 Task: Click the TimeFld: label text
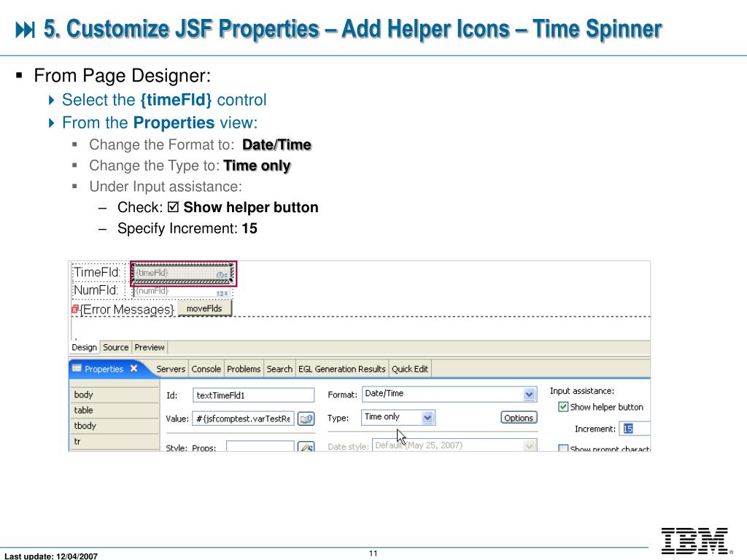[97, 273]
